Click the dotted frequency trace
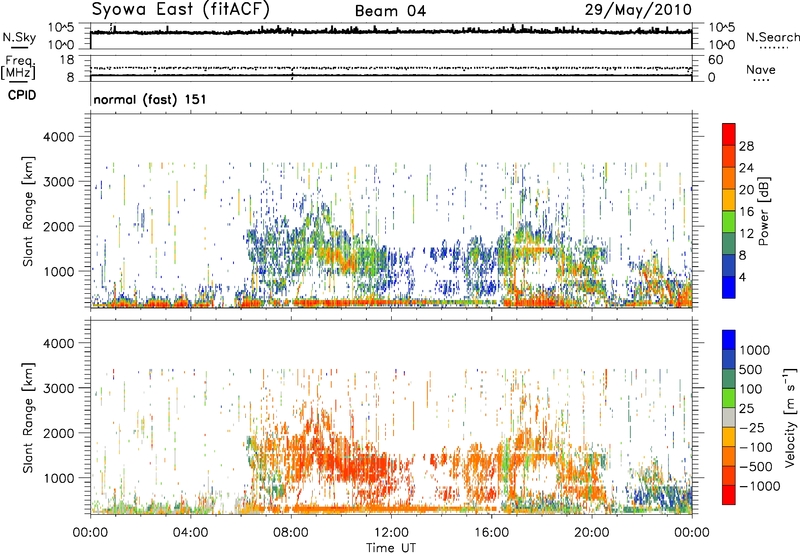 tap(391, 68)
